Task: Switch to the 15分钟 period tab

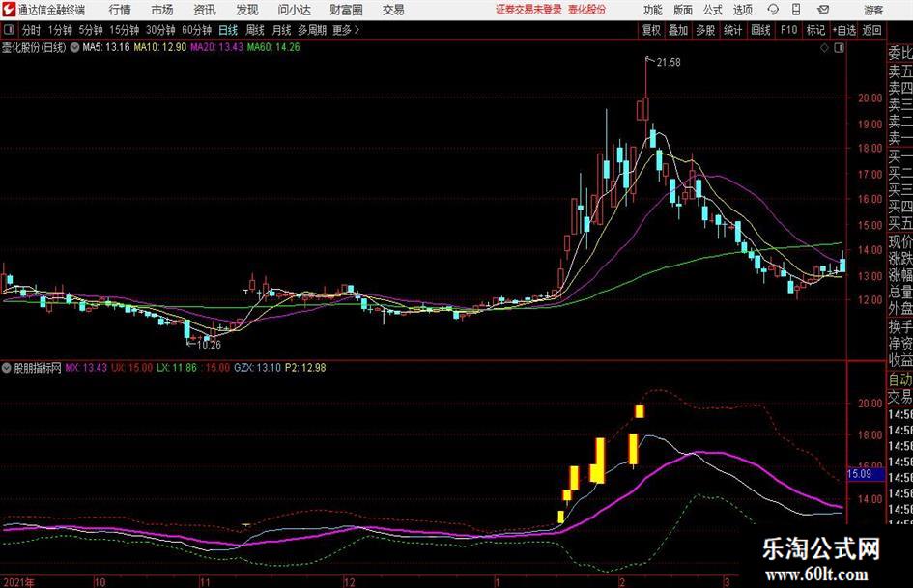Action: pyautogui.click(x=125, y=30)
